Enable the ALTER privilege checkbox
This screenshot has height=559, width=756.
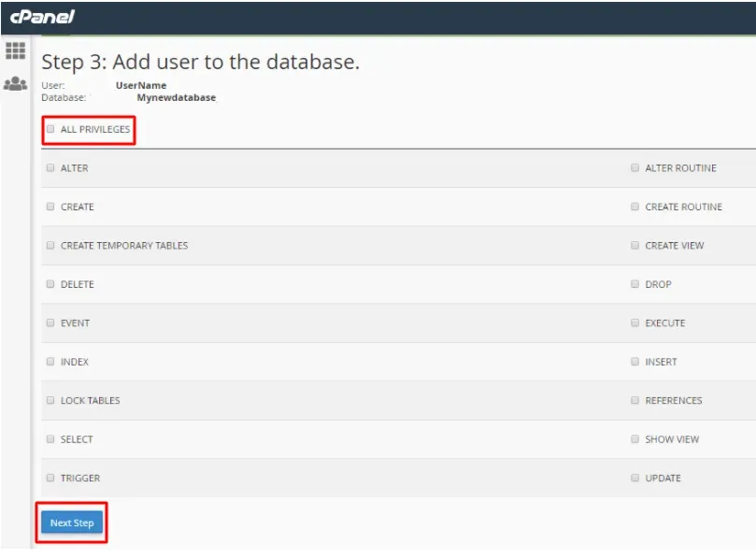(50, 167)
